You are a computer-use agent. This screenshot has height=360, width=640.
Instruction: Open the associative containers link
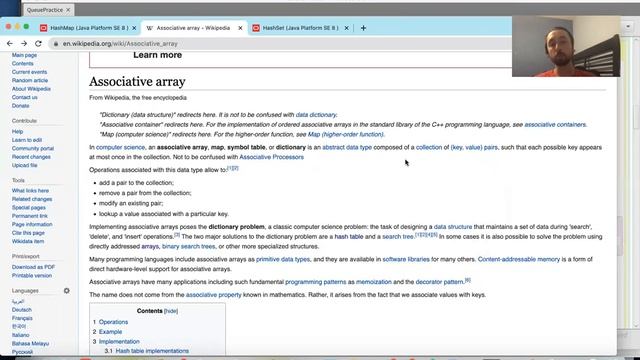click(555, 124)
